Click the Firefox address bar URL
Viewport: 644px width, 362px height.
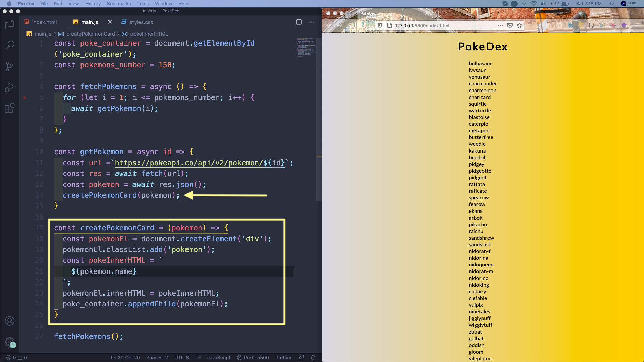(422, 25)
